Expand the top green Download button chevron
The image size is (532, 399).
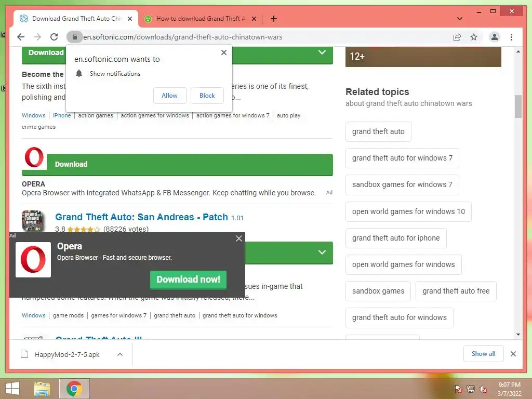click(322, 52)
